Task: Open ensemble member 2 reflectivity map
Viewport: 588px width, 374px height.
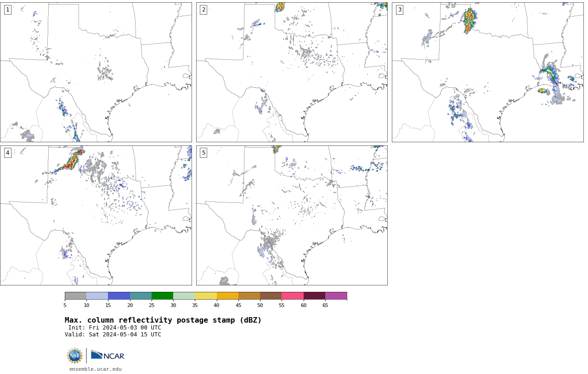Action: point(292,72)
